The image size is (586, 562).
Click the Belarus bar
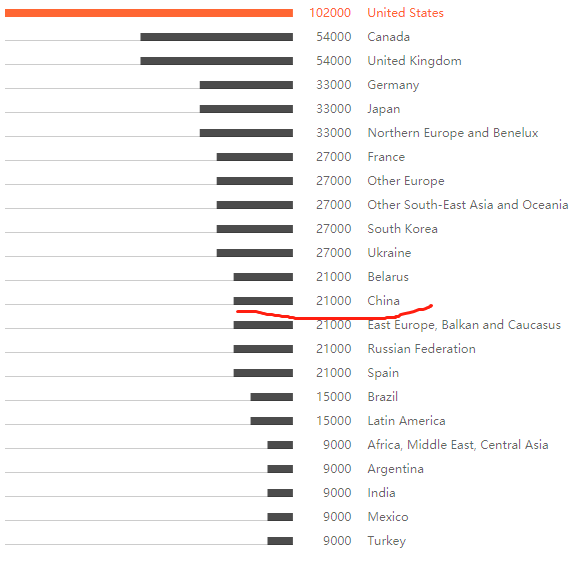point(263,277)
